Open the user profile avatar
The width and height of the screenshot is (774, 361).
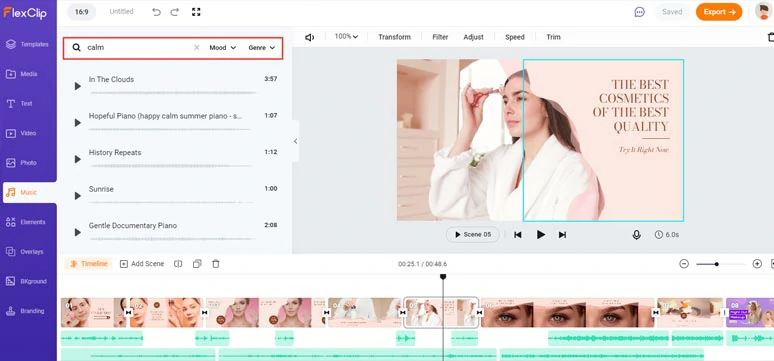pyautogui.click(x=764, y=11)
